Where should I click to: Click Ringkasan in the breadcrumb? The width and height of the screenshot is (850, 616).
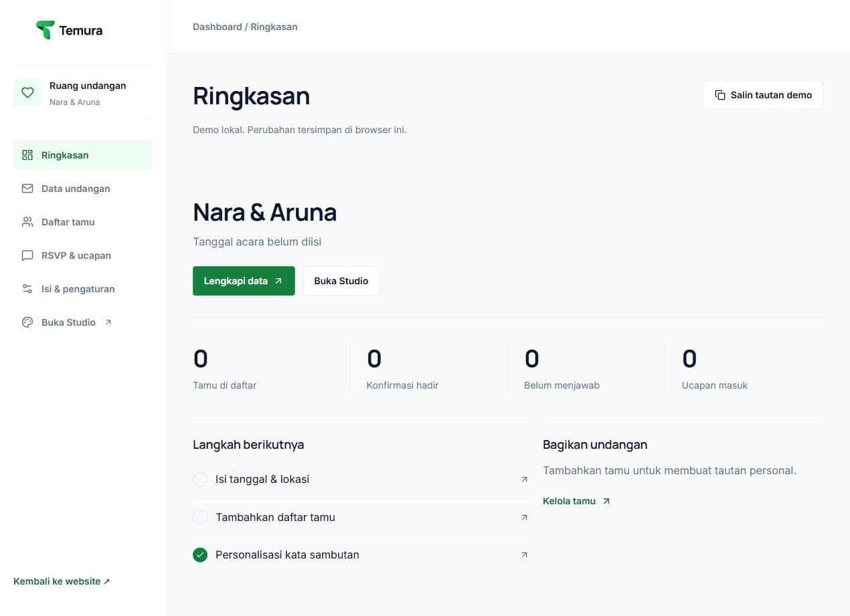[x=274, y=27]
